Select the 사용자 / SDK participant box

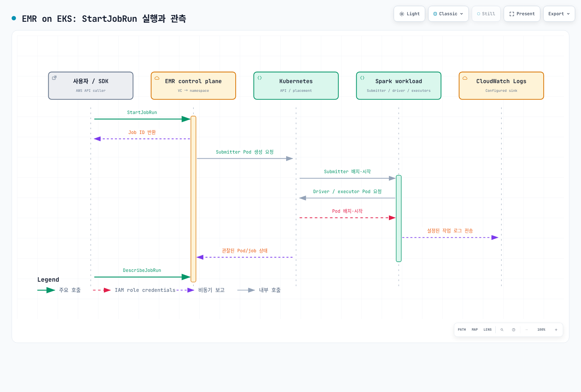click(x=91, y=86)
